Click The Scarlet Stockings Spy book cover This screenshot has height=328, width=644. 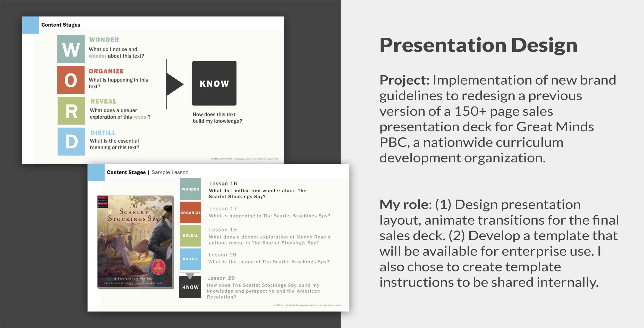(135, 241)
